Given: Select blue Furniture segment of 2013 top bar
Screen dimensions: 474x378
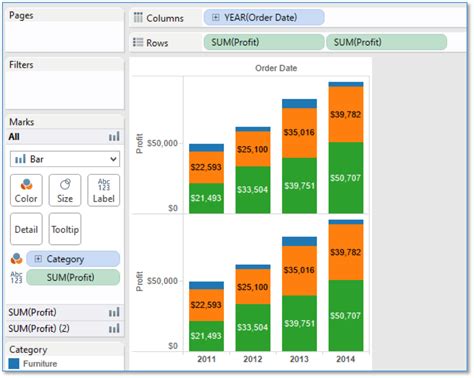Looking at the screenshot, I should (x=299, y=104).
